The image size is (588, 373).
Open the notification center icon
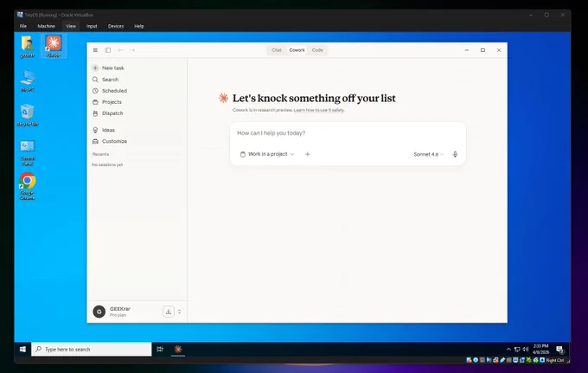[x=559, y=350]
